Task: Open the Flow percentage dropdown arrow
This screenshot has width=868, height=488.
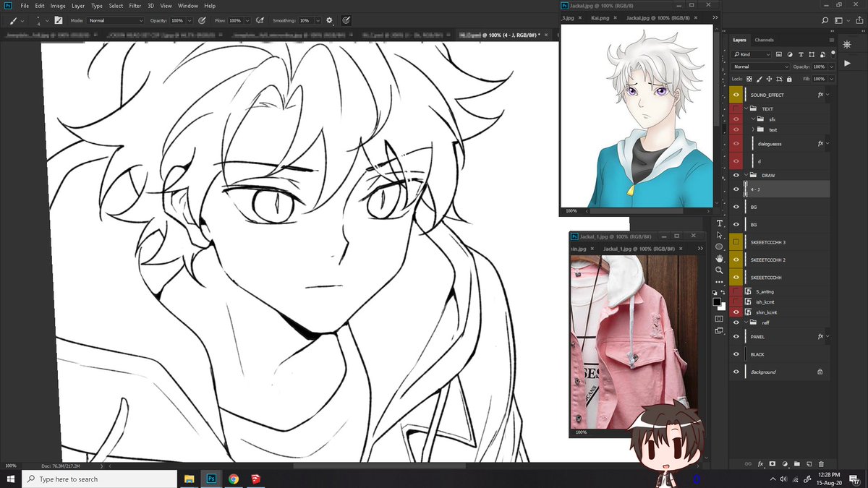Action: tap(247, 20)
